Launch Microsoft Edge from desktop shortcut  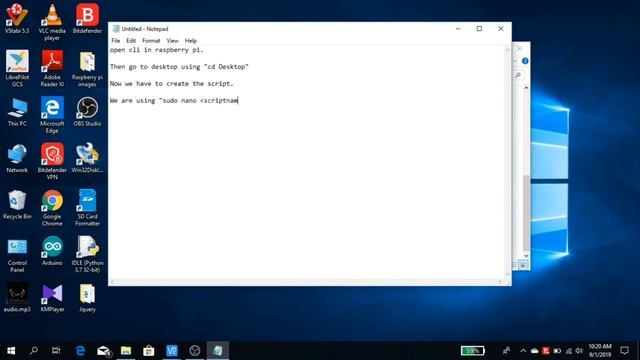52,115
